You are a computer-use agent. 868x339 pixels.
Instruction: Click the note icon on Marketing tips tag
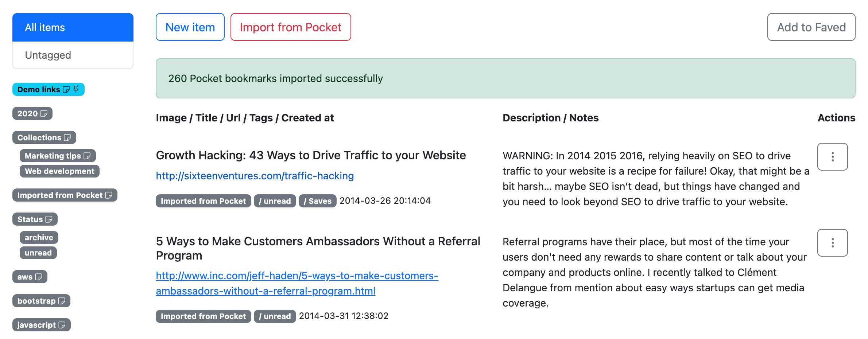[x=87, y=156]
